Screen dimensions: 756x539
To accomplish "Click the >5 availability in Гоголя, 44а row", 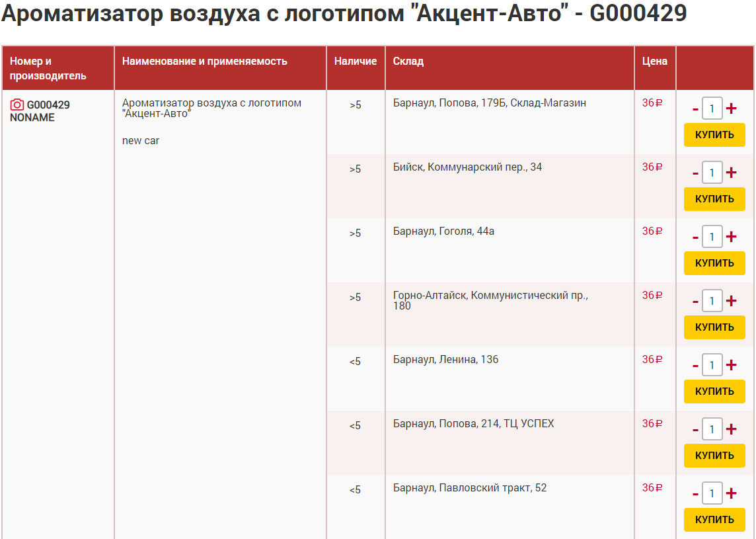I will (356, 233).
